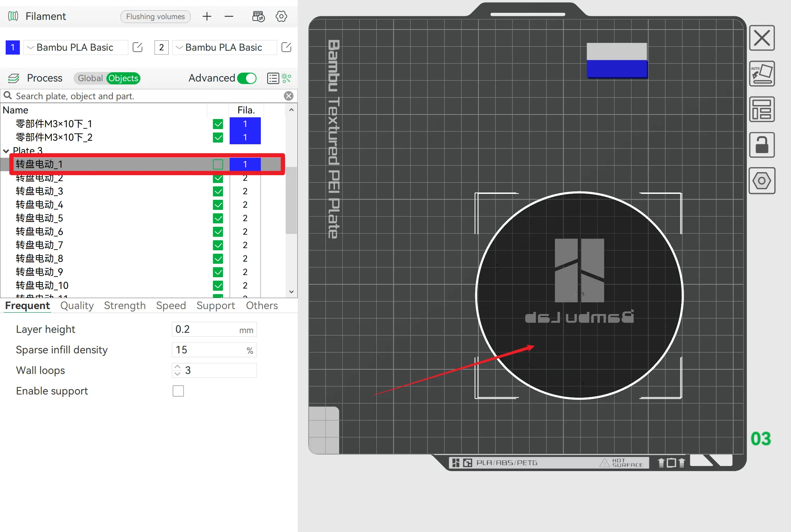Check printable box for 转盘电动_1

click(218, 164)
